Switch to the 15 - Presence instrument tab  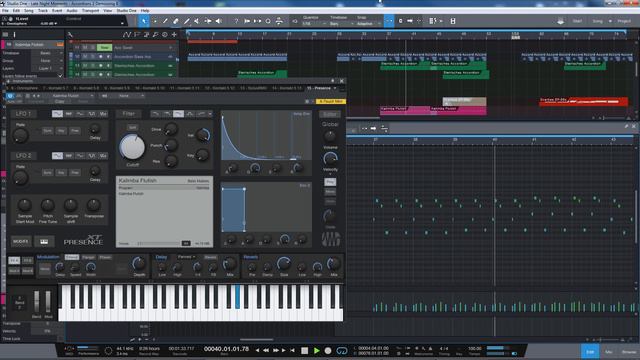pyautogui.click(x=319, y=88)
